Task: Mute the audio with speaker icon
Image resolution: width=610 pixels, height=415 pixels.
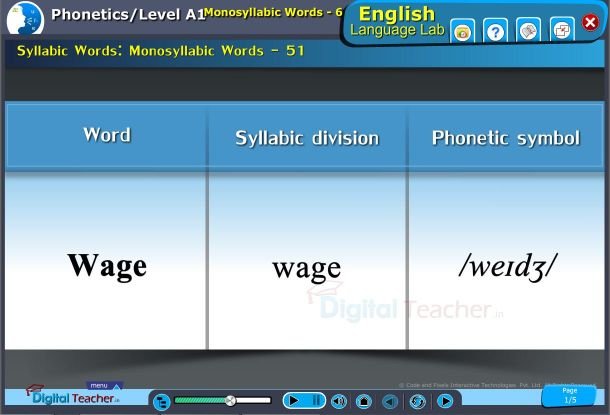Action: tap(338, 401)
